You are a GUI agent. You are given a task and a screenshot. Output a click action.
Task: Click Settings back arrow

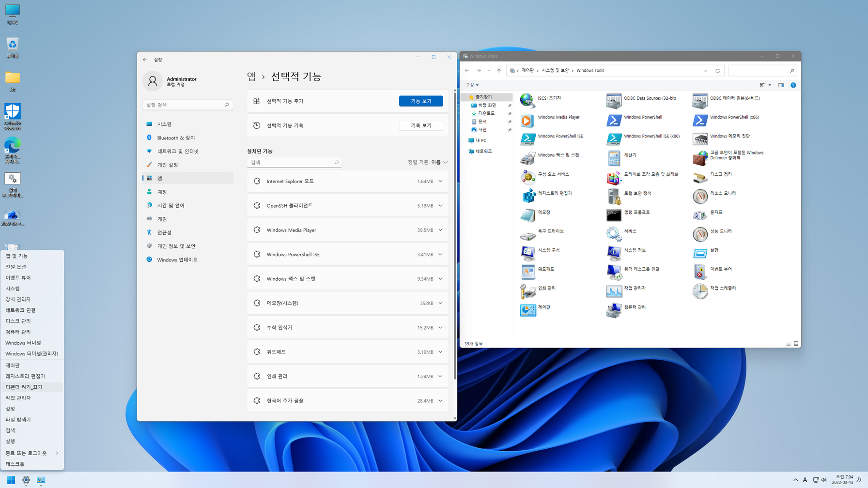click(145, 60)
